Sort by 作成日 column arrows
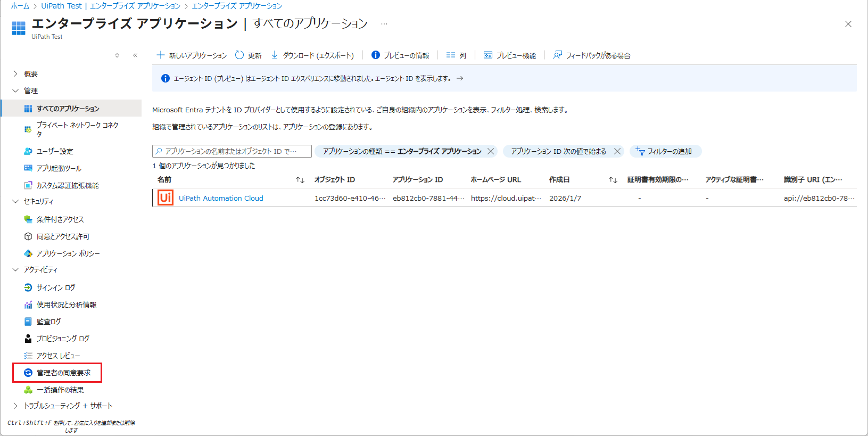The image size is (868, 436). (x=613, y=180)
